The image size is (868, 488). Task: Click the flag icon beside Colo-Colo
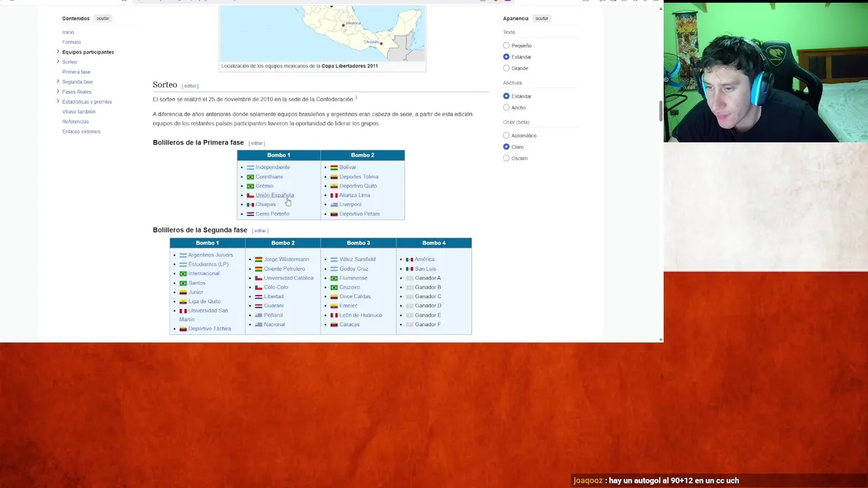pos(258,287)
